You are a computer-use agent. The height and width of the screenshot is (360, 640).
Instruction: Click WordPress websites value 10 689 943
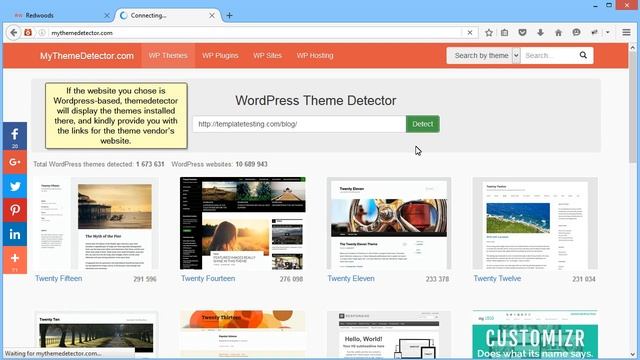(251, 164)
